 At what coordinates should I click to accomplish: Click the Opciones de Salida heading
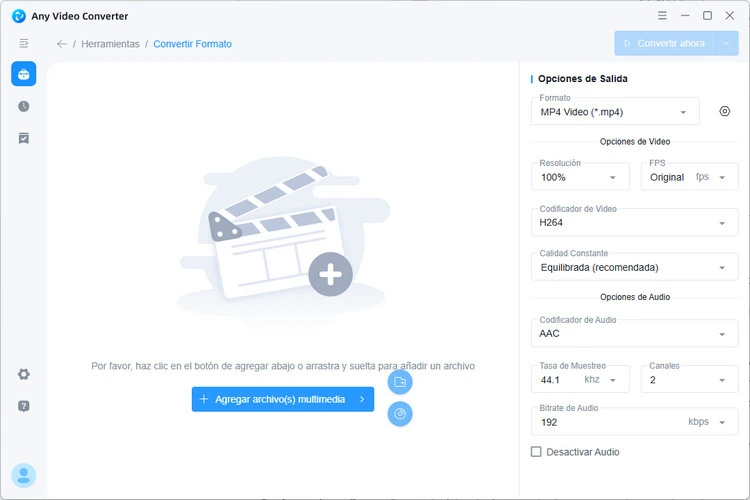583,78
